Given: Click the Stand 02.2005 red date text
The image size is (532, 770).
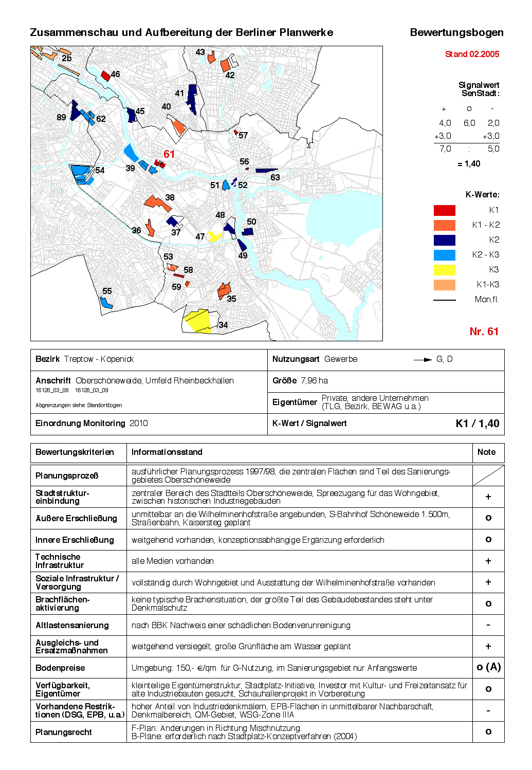Looking at the screenshot, I should click(x=472, y=54).
